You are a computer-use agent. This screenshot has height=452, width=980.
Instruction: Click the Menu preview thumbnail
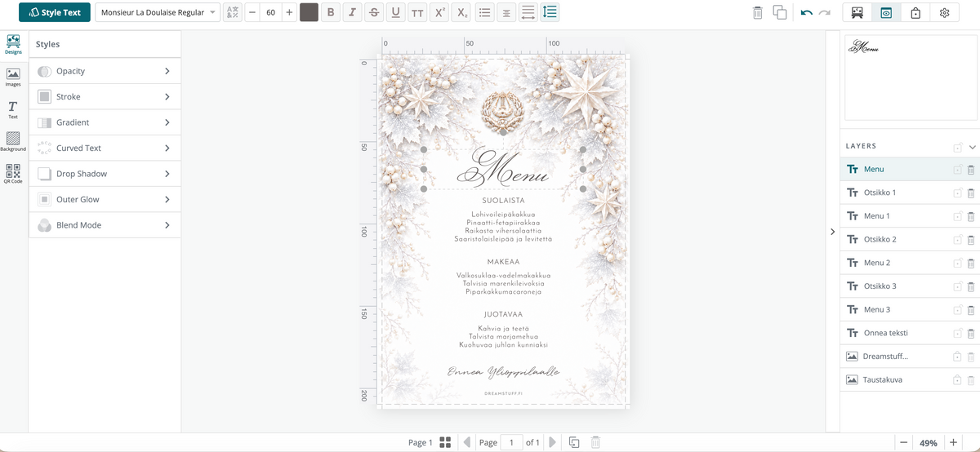909,78
